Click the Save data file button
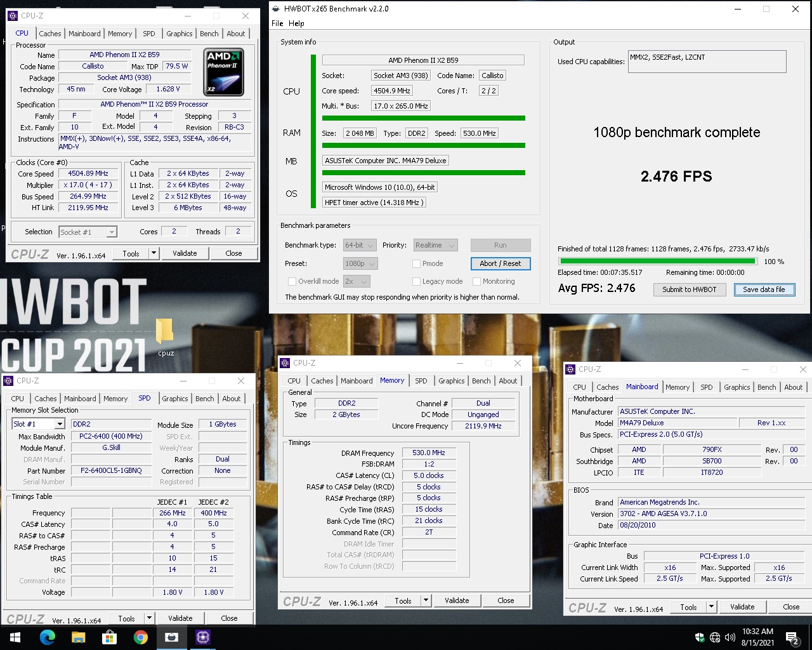The image size is (812, 650). click(764, 289)
